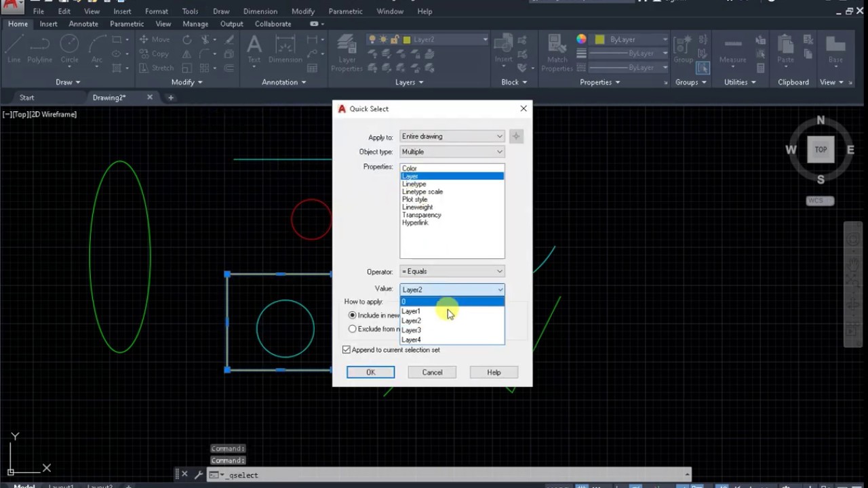This screenshot has height=488, width=868.
Task: Toggle group selection on/off icon
Action: click(703, 68)
